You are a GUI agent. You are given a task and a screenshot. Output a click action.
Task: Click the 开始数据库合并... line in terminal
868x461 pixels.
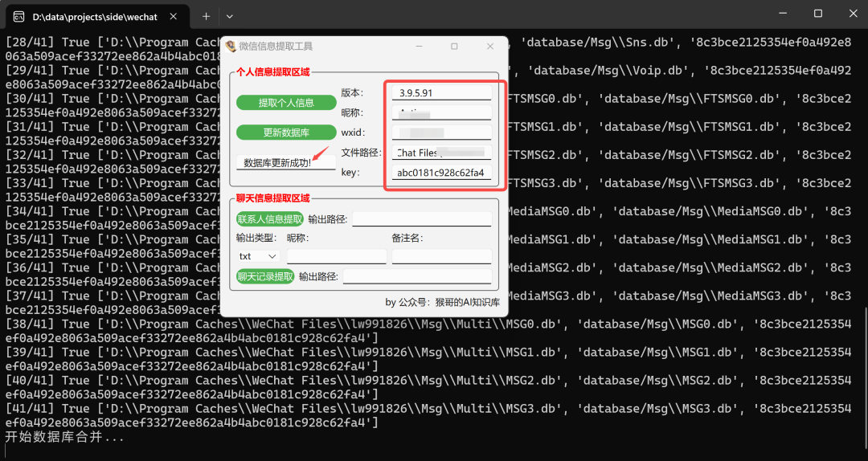[65, 437]
